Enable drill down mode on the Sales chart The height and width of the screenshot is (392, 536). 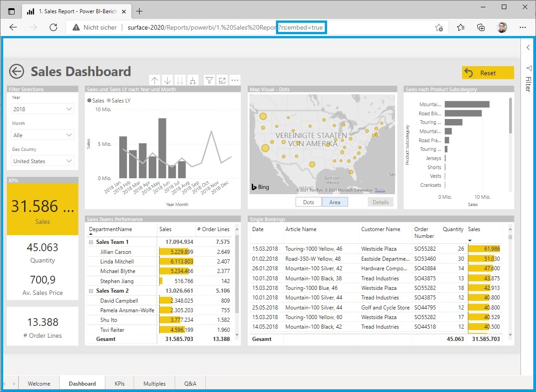167,80
